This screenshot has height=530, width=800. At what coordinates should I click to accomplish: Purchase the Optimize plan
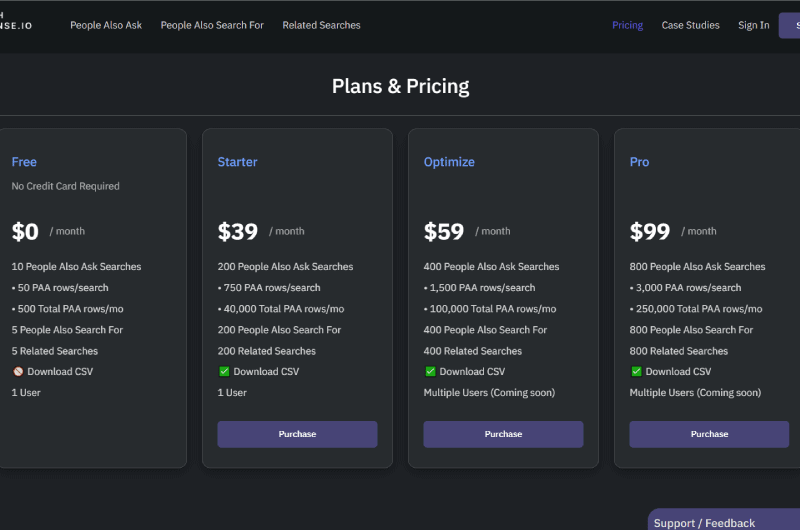tap(503, 434)
